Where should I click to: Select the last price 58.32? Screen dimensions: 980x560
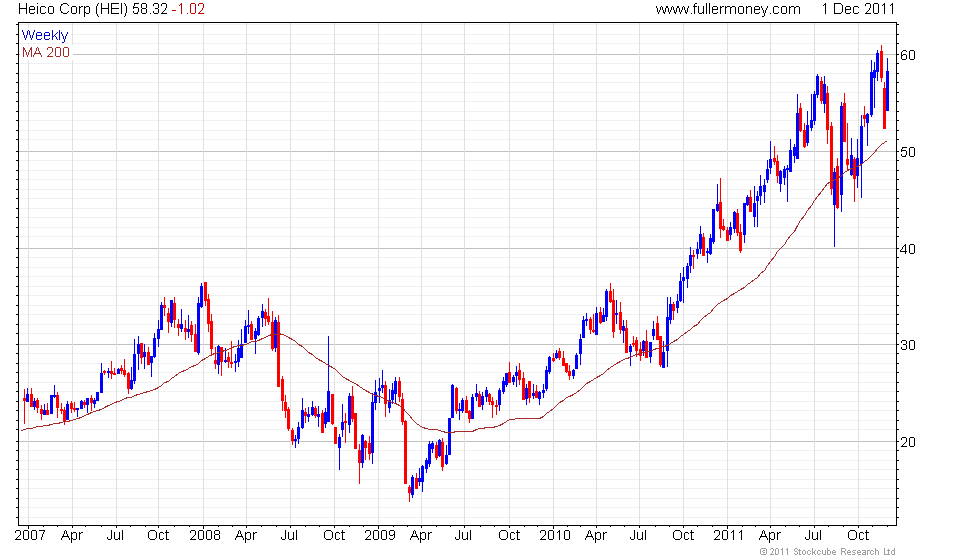149,9
